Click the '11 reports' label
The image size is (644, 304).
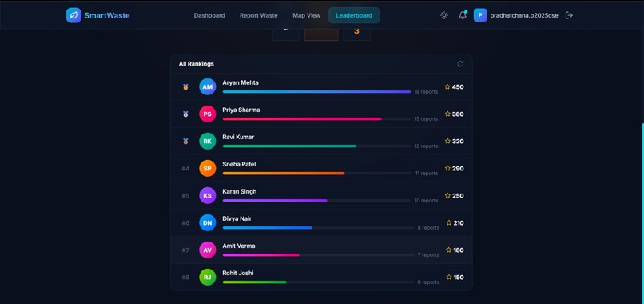[427, 173]
